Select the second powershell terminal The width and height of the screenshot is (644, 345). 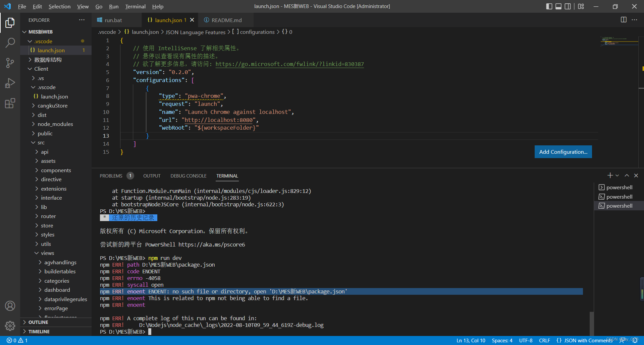[619, 197]
